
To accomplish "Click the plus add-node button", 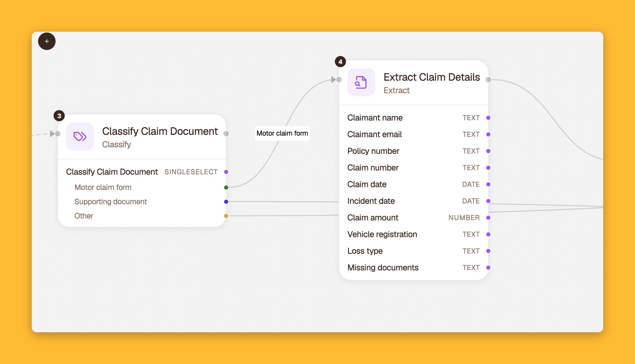I will (47, 41).
